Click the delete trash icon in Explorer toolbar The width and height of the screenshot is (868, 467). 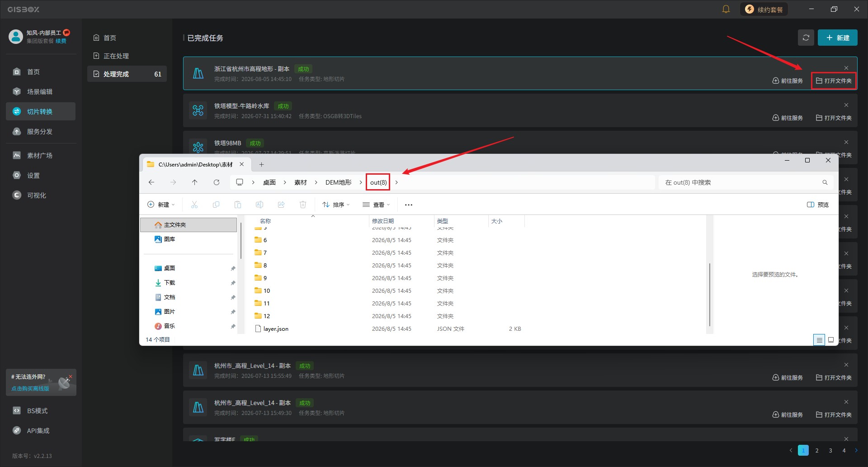[303, 205]
